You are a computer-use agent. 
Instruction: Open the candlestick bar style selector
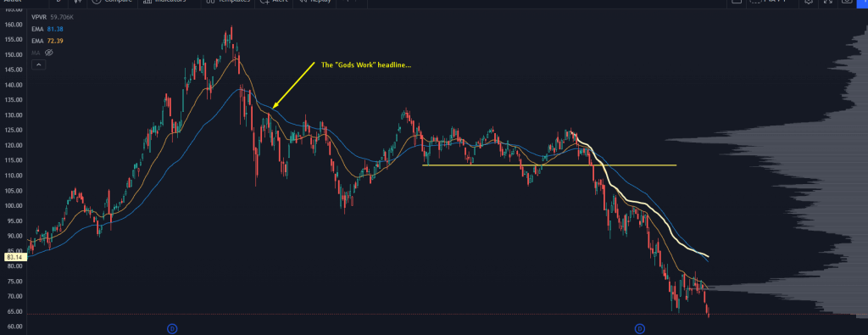point(78,2)
